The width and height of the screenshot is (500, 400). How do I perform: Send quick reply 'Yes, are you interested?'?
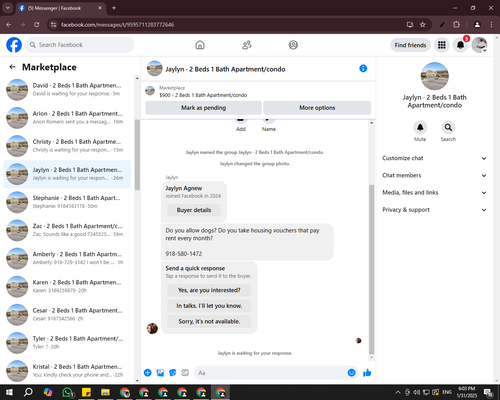coord(209,290)
